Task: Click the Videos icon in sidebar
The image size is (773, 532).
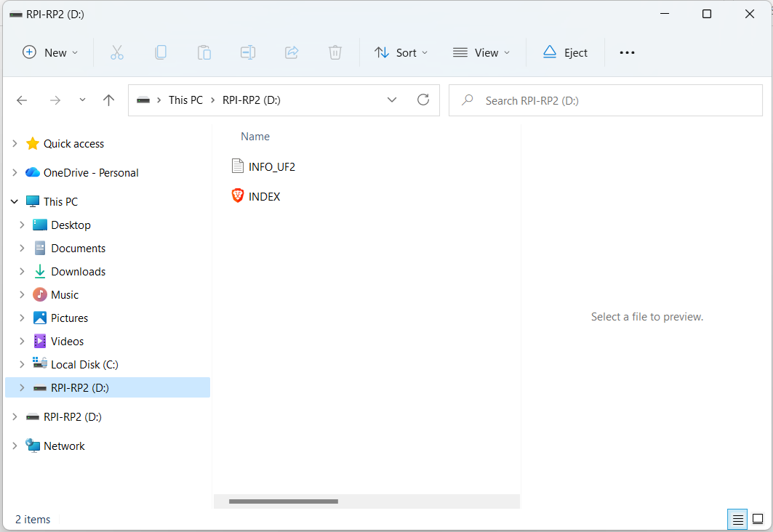Action: pyautogui.click(x=40, y=341)
